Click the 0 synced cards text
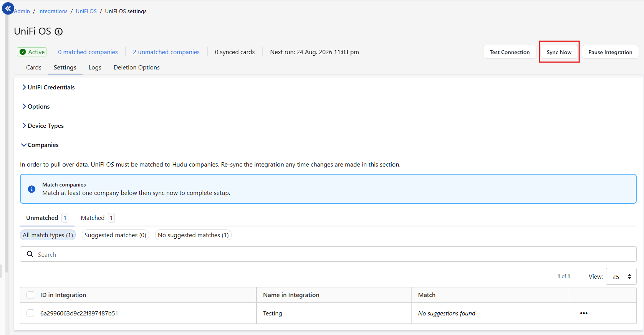The height and width of the screenshot is (335, 644). coord(235,52)
